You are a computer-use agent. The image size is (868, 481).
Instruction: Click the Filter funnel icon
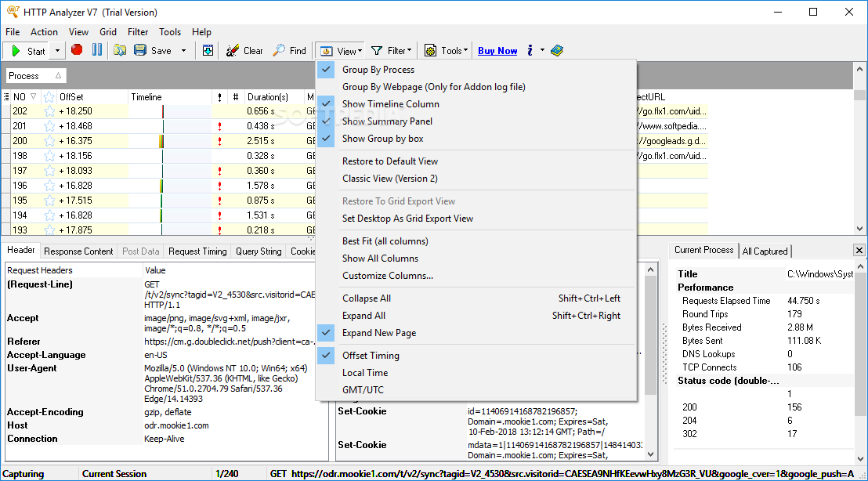[x=377, y=51]
